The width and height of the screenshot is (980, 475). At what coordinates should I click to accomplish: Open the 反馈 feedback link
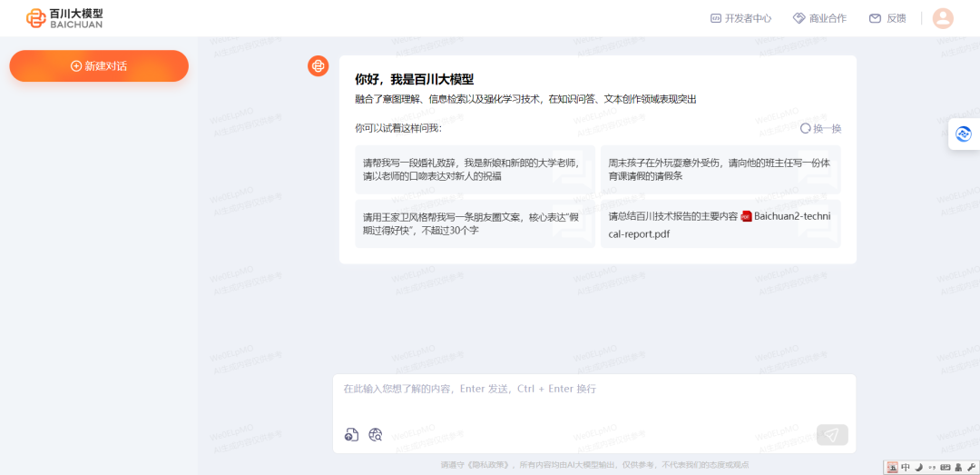point(887,18)
